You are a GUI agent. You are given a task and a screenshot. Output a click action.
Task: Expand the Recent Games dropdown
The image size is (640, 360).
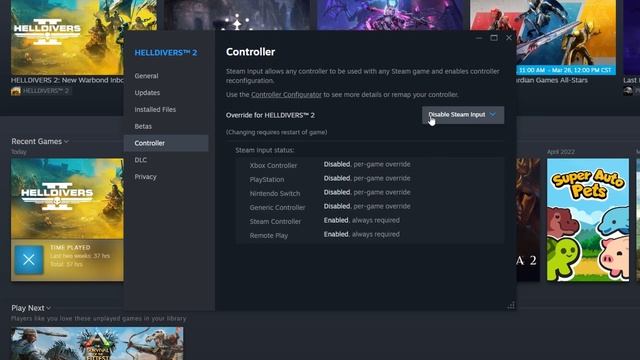40,141
